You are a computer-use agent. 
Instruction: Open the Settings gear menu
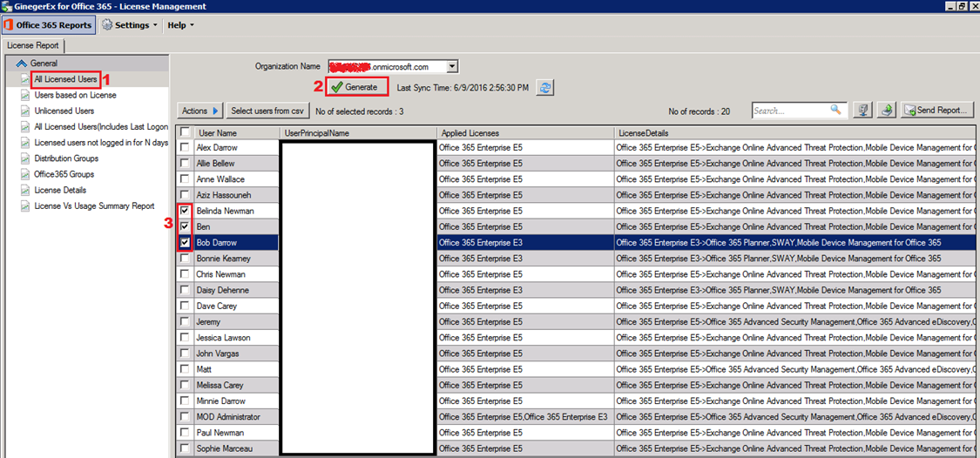130,25
